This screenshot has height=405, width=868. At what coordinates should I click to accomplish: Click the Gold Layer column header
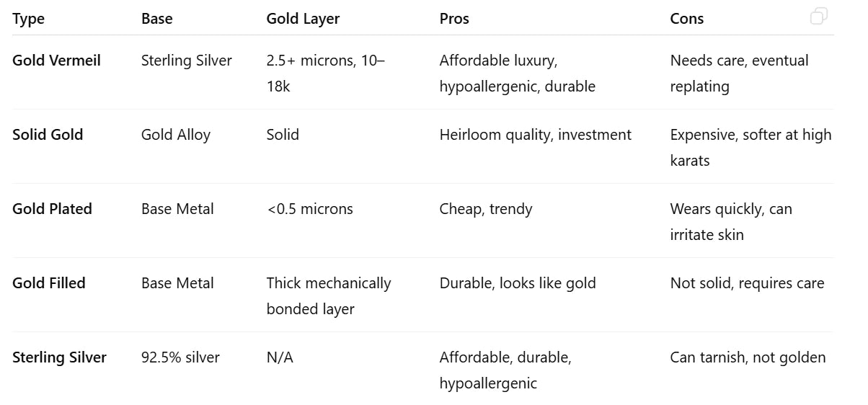303,19
